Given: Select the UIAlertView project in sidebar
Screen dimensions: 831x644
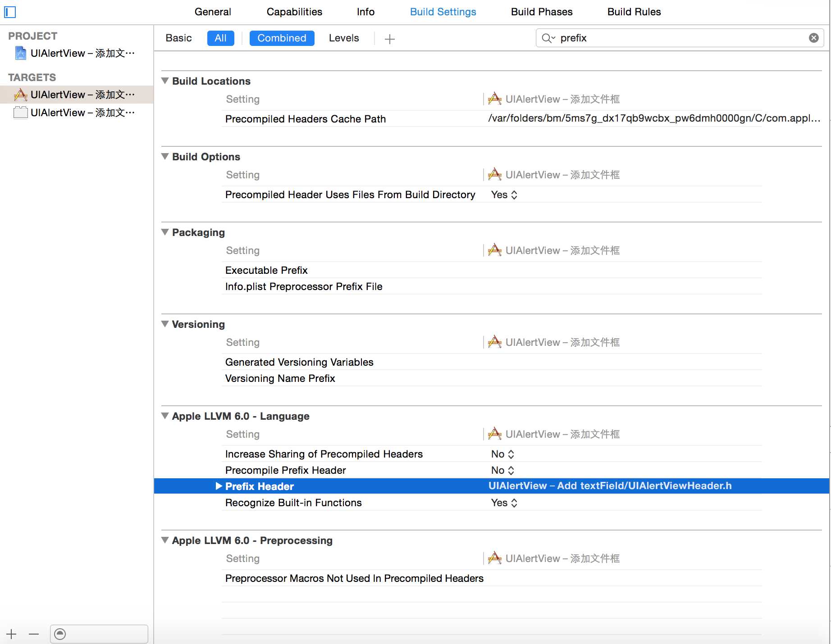Looking at the screenshot, I should click(x=77, y=53).
